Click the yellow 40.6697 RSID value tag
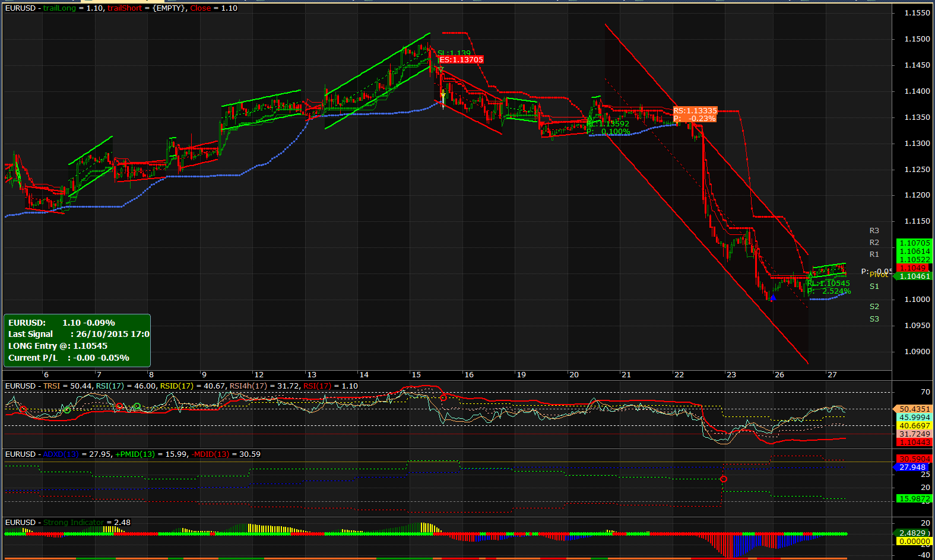 pyautogui.click(x=915, y=426)
